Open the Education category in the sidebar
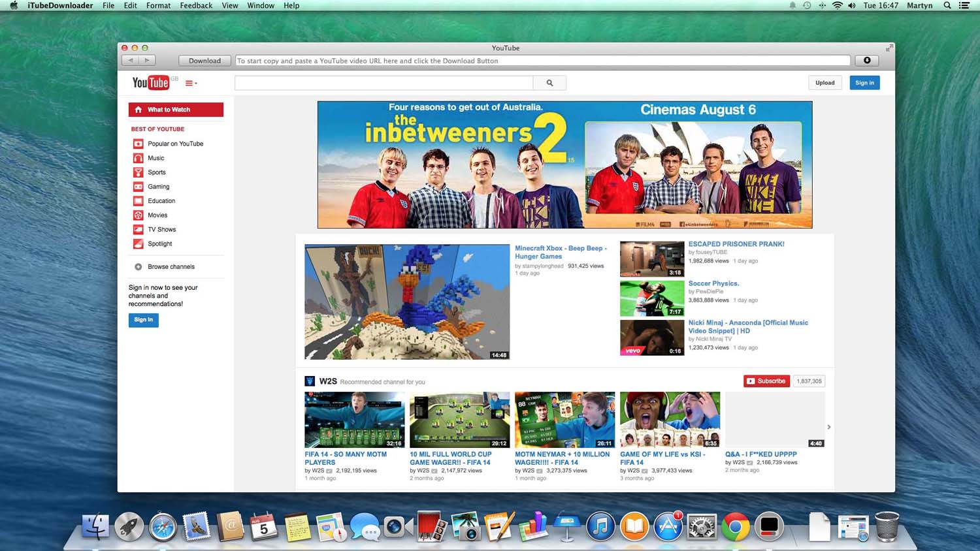Viewport: 980px width, 551px height. [154, 201]
